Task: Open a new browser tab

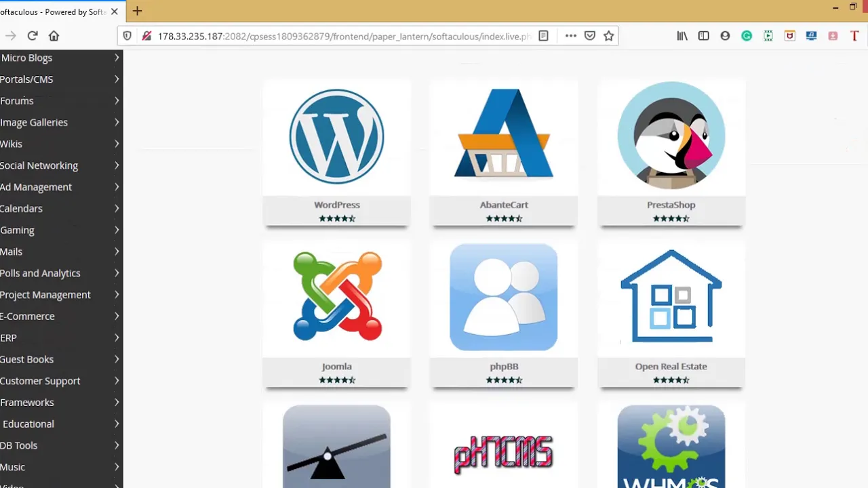Action: point(137,11)
